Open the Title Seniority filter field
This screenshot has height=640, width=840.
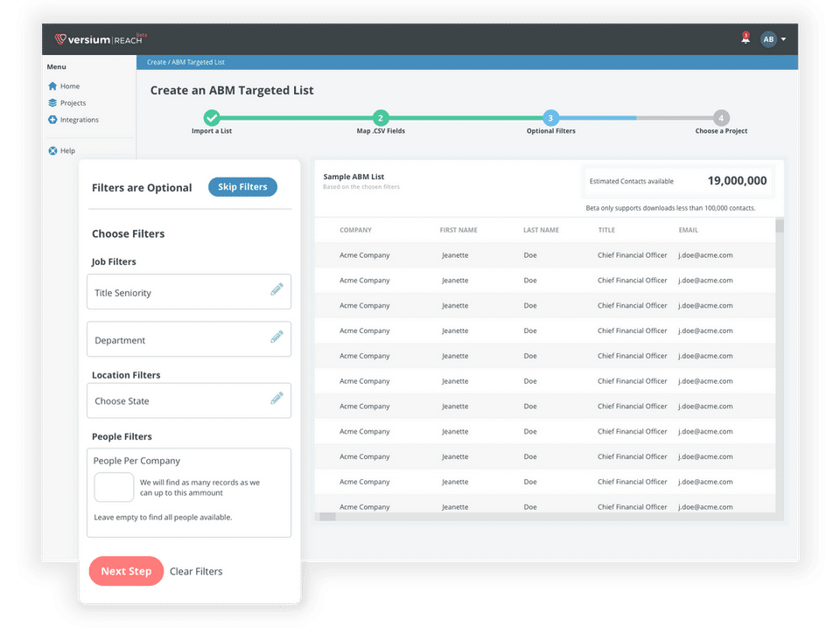click(189, 292)
